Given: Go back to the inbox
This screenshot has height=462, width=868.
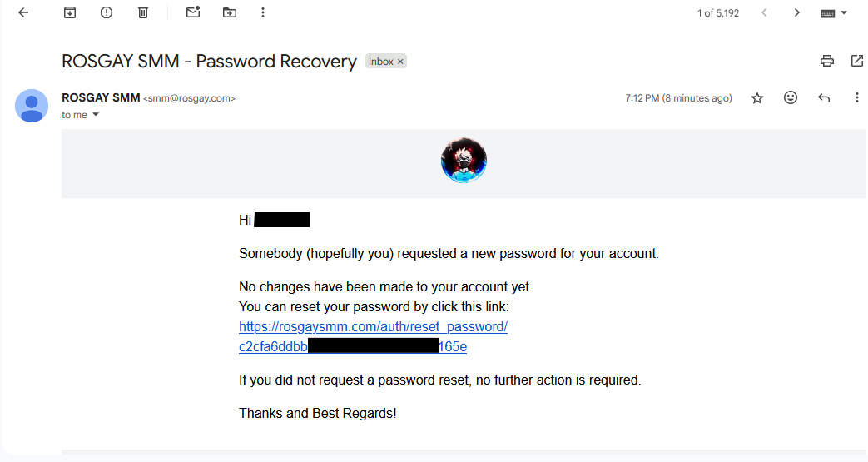Looking at the screenshot, I should pos(23,12).
